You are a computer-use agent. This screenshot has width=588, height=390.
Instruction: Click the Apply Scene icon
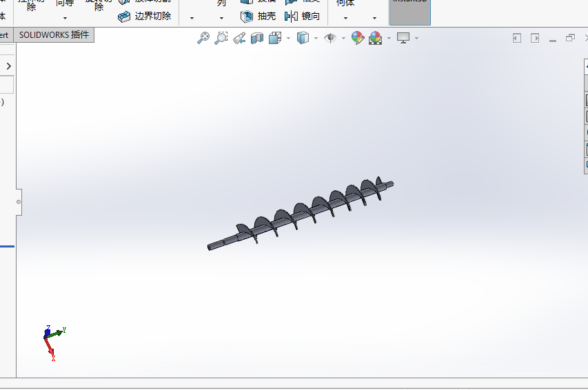(375, 39)
